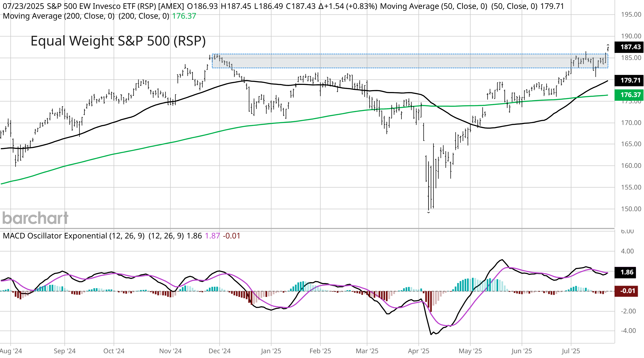644x358 pixels.
Task: Click the barchart watermark logo
Action: coord(35,218)
